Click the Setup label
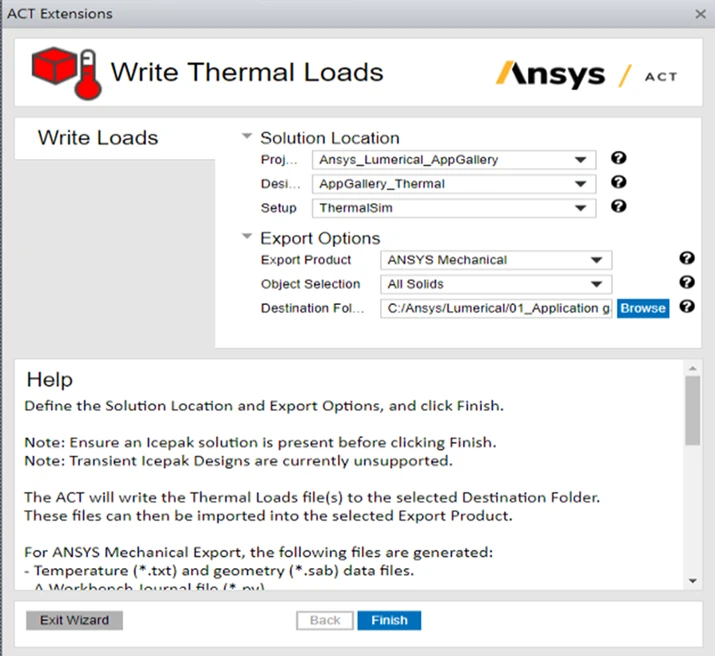 point(279,208)
